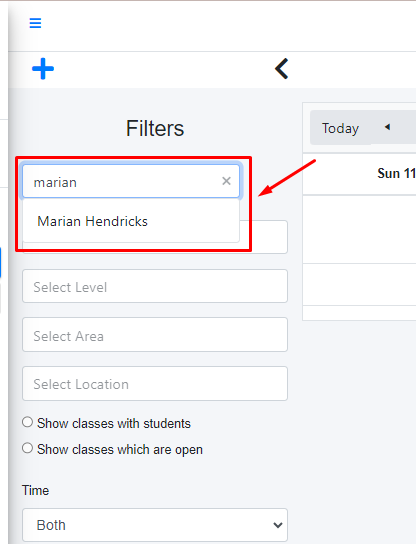Click the Filters heading

pos(155,128)
